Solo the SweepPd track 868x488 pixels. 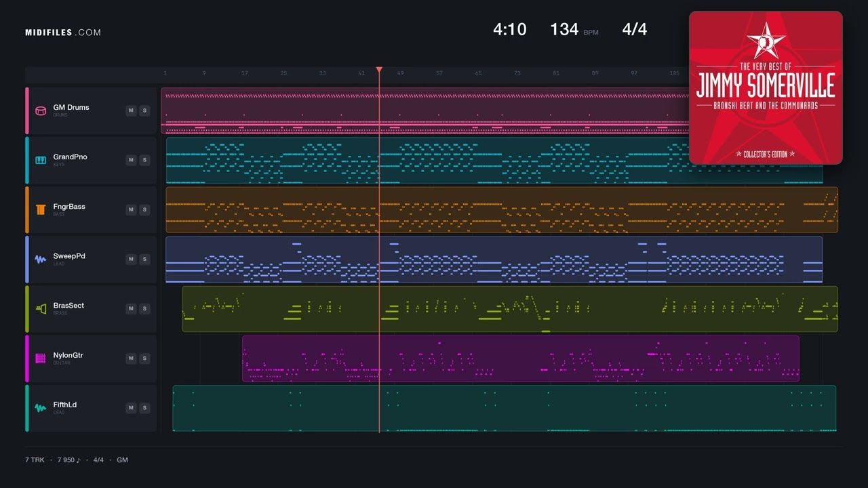click(144, 259)
